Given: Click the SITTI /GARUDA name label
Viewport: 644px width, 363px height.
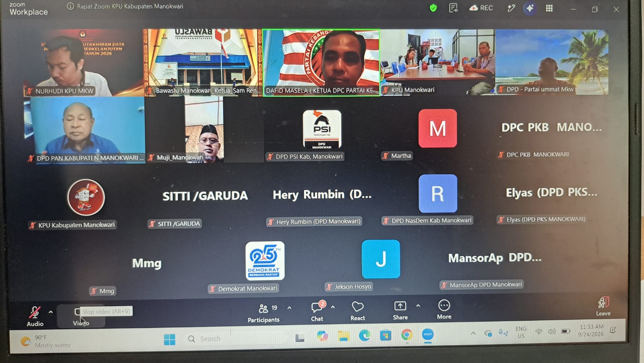Looking at the screenshot, I should [175, 224].
